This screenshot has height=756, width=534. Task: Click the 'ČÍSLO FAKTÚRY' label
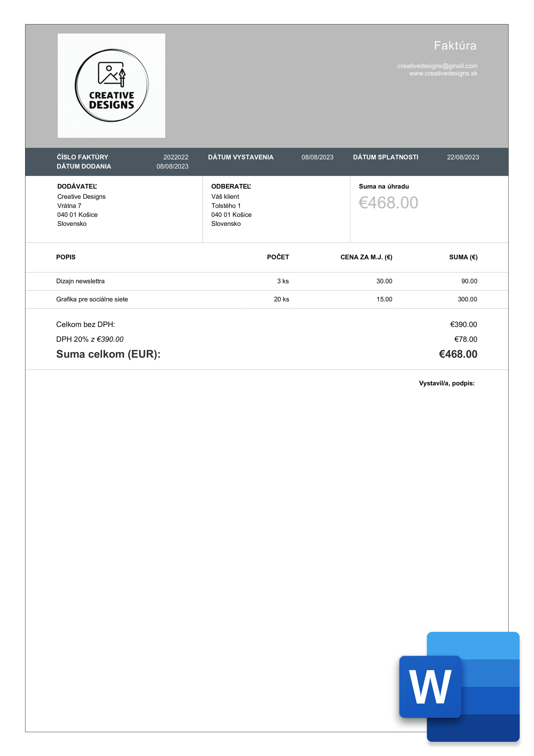pyautogui.click(x=82, y=157)
